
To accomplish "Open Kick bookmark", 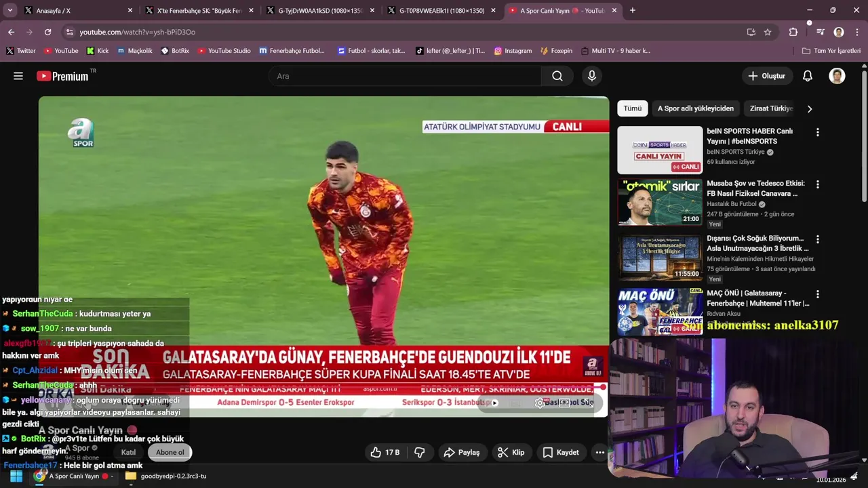I will [x=98, y=51].
